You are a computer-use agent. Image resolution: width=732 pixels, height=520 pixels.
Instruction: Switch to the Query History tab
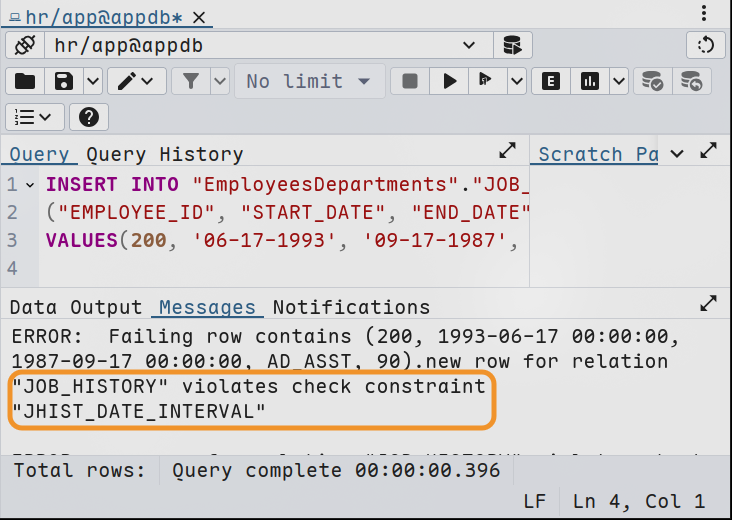tap(164, 154)
